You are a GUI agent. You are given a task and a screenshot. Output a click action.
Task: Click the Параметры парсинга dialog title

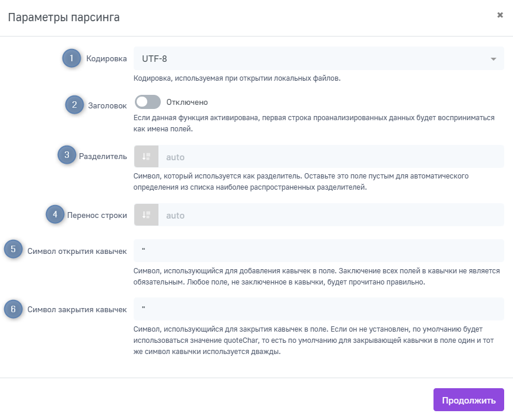[64, 17]
